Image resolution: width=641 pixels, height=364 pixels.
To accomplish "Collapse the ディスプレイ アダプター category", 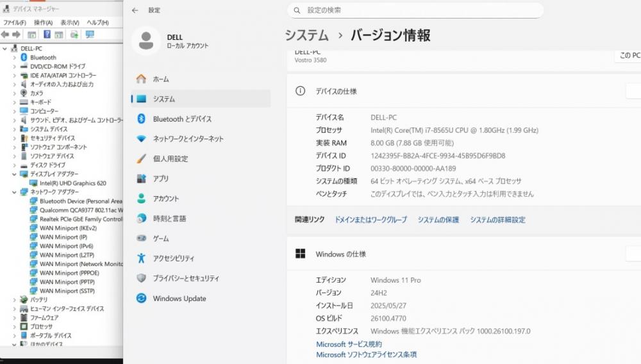I will pos(14,174).
